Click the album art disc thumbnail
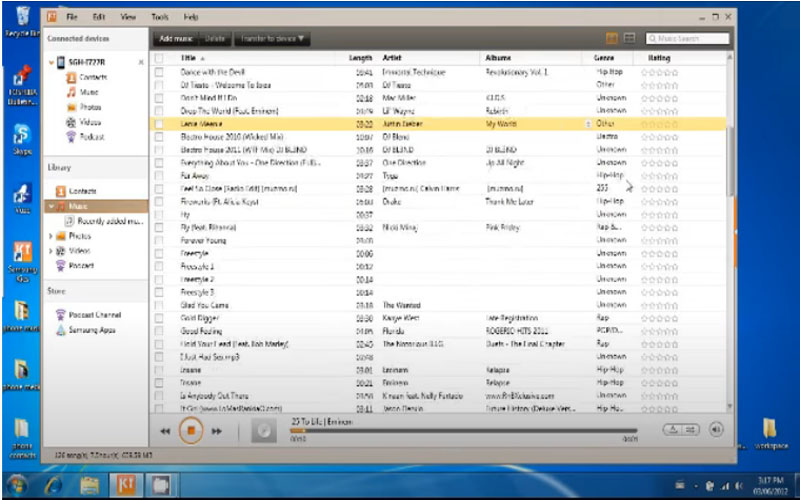The height and width of the screenshot is (500, 800). 264,431
